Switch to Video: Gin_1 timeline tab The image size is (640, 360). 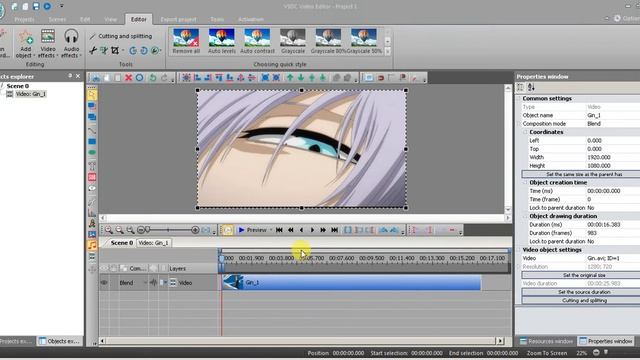(x=153, y=243)
